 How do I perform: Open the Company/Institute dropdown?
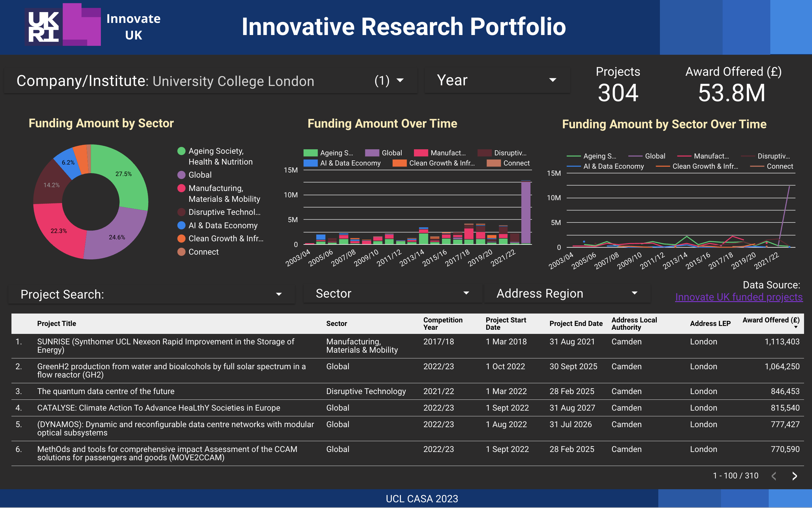click(211, 81)
